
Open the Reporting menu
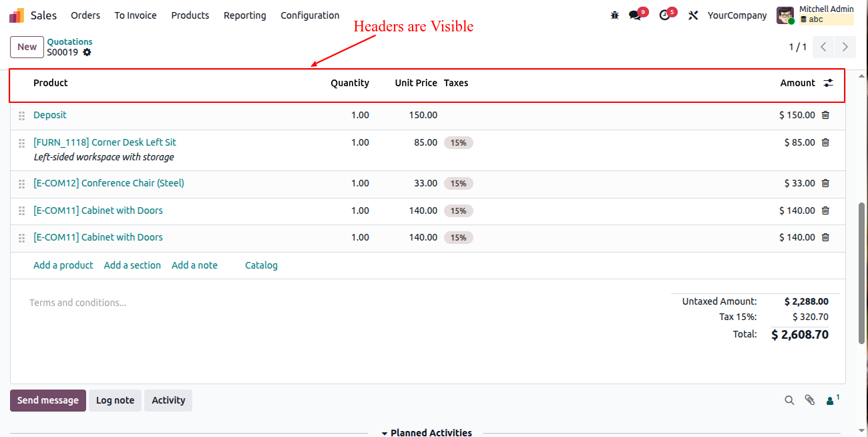coord(244,15)
